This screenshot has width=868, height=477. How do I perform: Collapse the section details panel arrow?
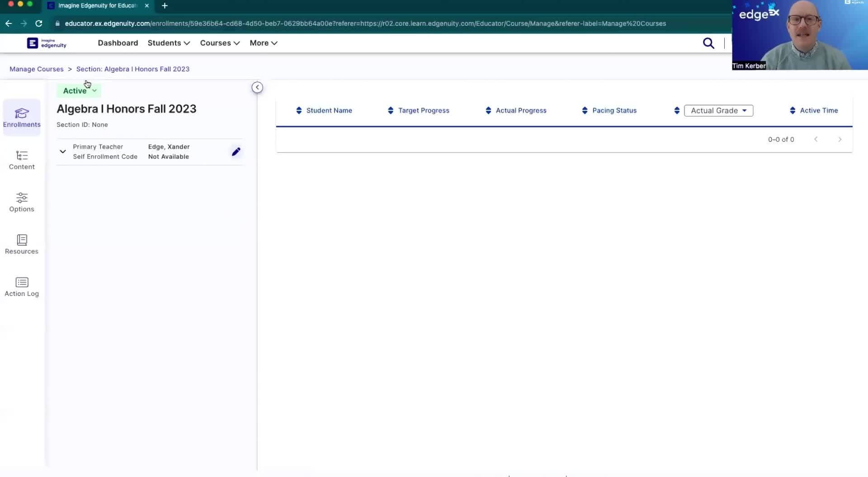[x=257, y=88]
